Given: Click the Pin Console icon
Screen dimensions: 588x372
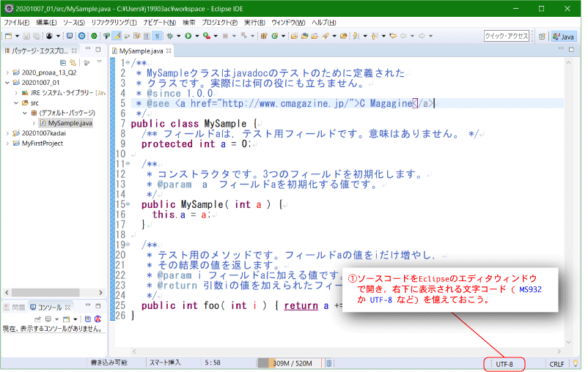Looking at the screenshot, I should (x=37, y=319).
